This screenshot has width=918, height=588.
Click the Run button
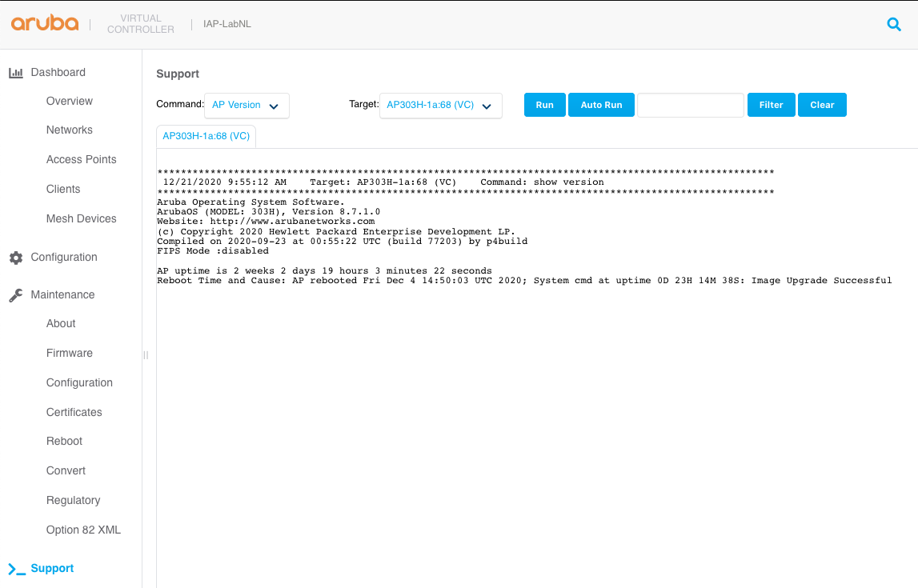pyautogui.click(x=544, y=105)
